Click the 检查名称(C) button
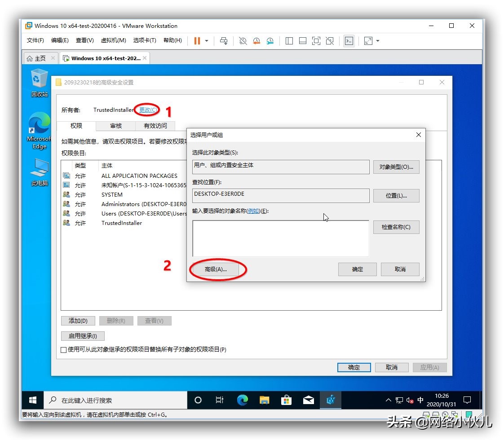This screenshot has width=504, height=440. [x=396, y=227]
